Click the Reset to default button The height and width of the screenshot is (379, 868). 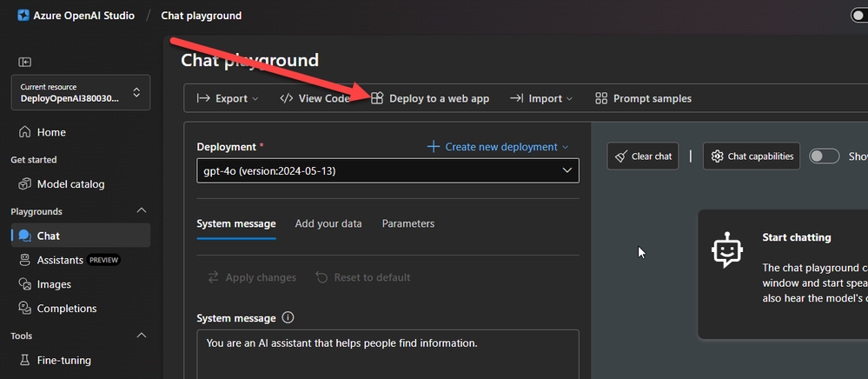[x=363, y=277]
